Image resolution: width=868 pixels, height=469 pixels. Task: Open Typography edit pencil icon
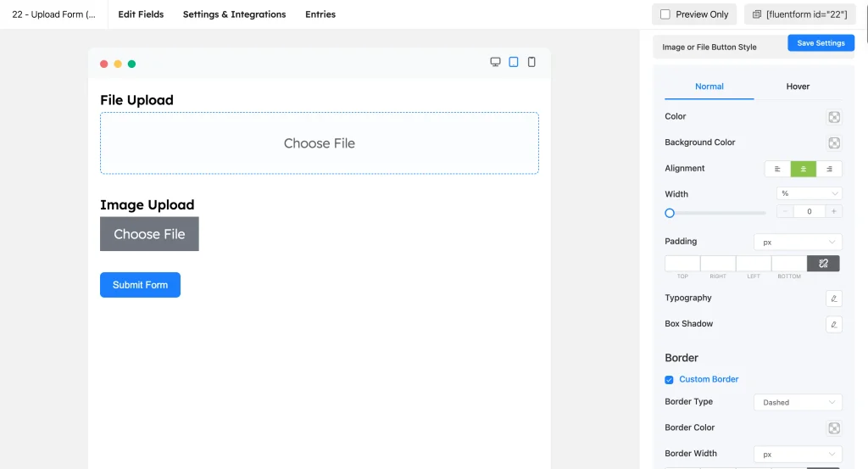point(834,299)
